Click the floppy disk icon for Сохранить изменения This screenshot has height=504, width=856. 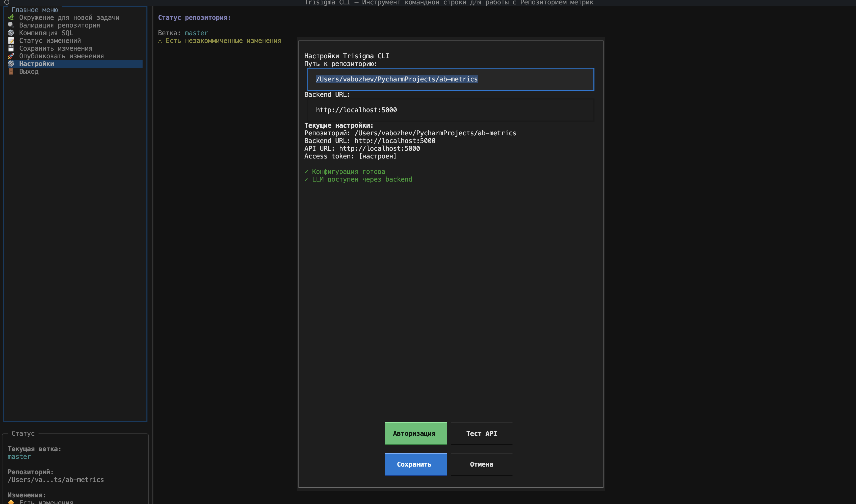click(x=11, y=48)
